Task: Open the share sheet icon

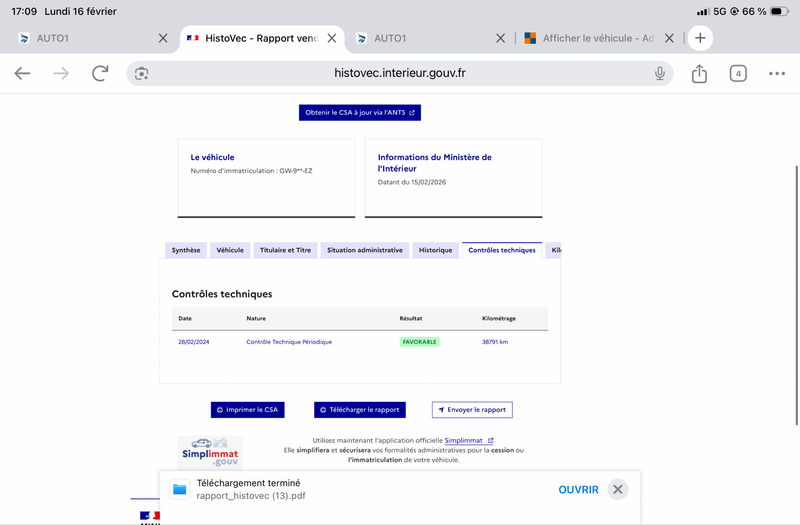Action: coord(699,73)
